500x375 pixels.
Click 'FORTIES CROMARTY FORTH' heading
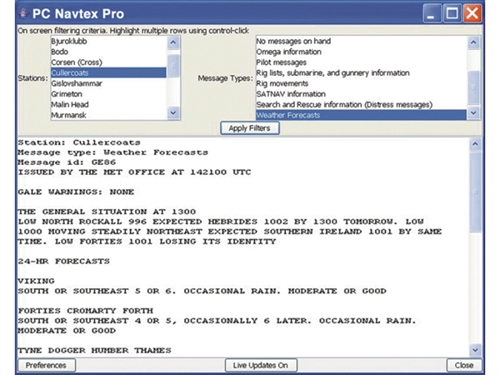click(x=85, y=311)
